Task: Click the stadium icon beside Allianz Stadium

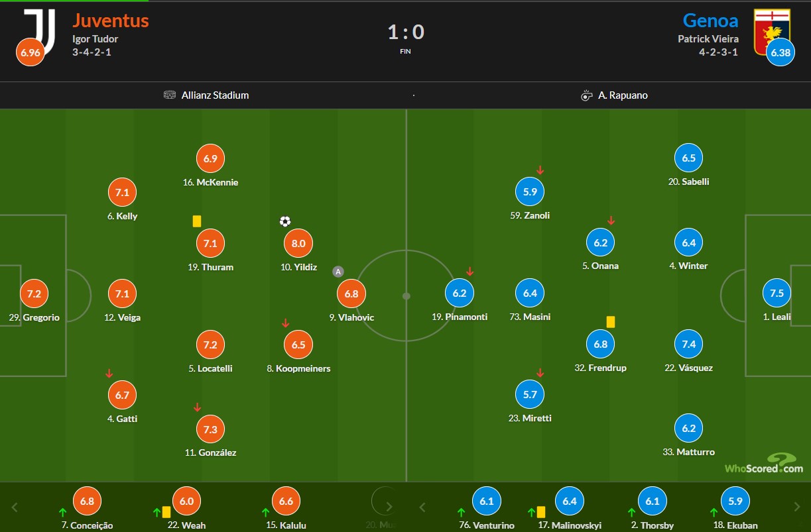Action: (x=170, y=95)
